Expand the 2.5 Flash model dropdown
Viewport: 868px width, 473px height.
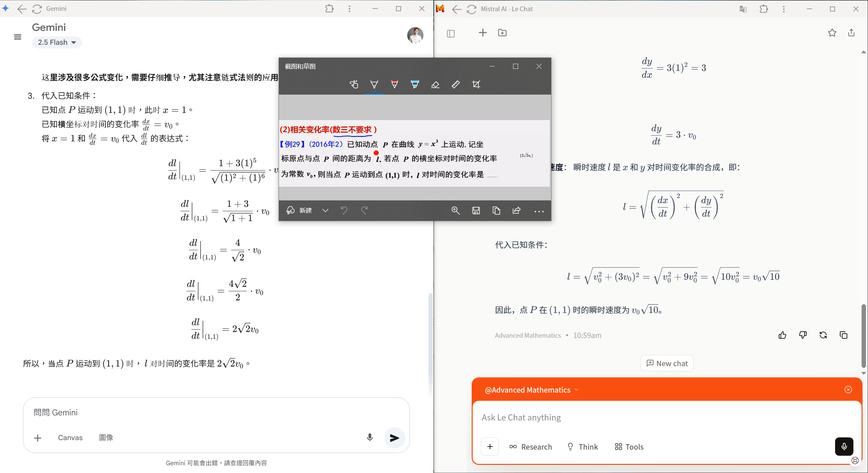click(57, 42)
